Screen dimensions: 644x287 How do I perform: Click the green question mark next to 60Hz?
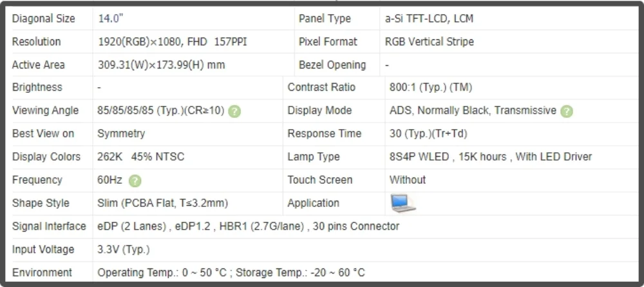point(135,181)
